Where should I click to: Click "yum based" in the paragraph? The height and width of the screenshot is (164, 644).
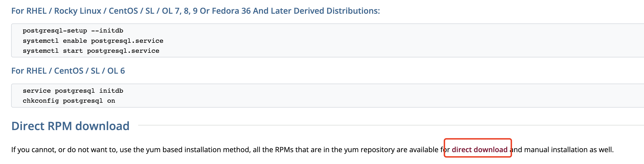[x=164, y=150]
